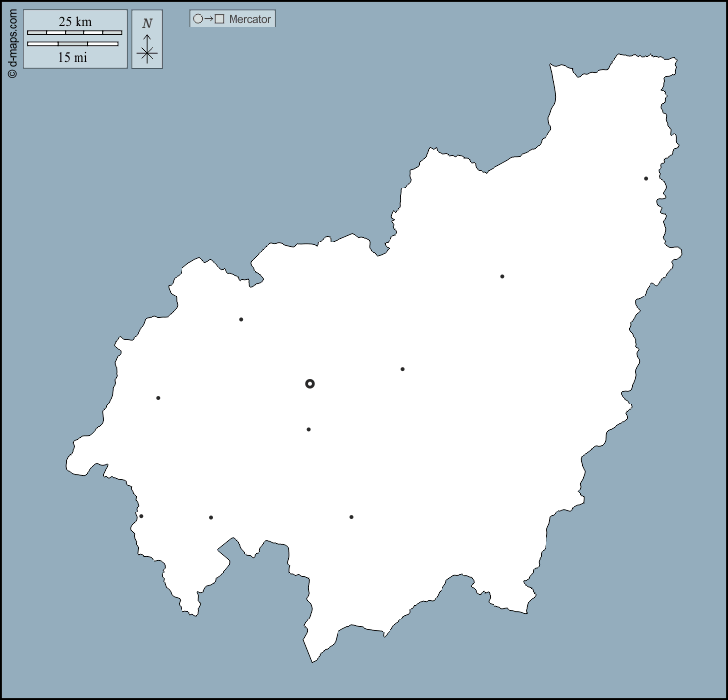Select the city dot northwest of the capital
The image size is (728, 700).
pyautogui.click(x=241, y=319)
